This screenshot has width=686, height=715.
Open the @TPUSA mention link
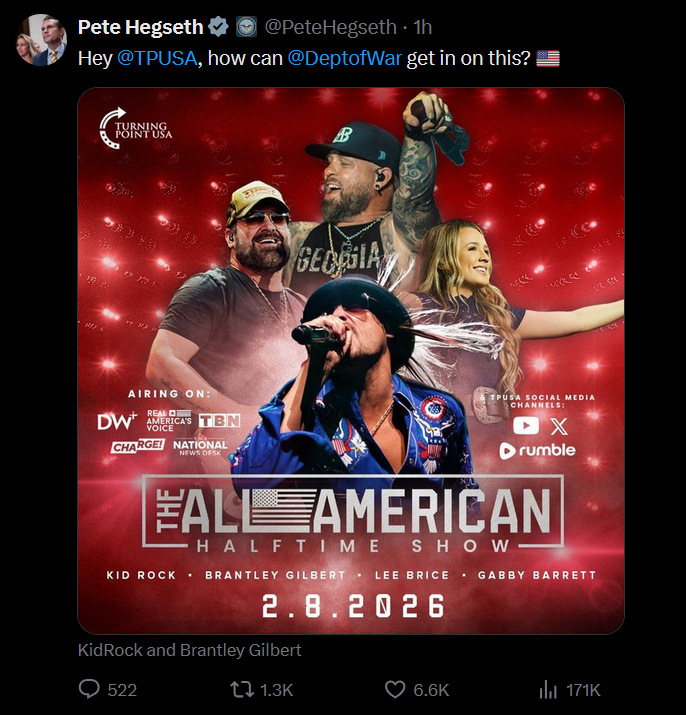[157, 58]
